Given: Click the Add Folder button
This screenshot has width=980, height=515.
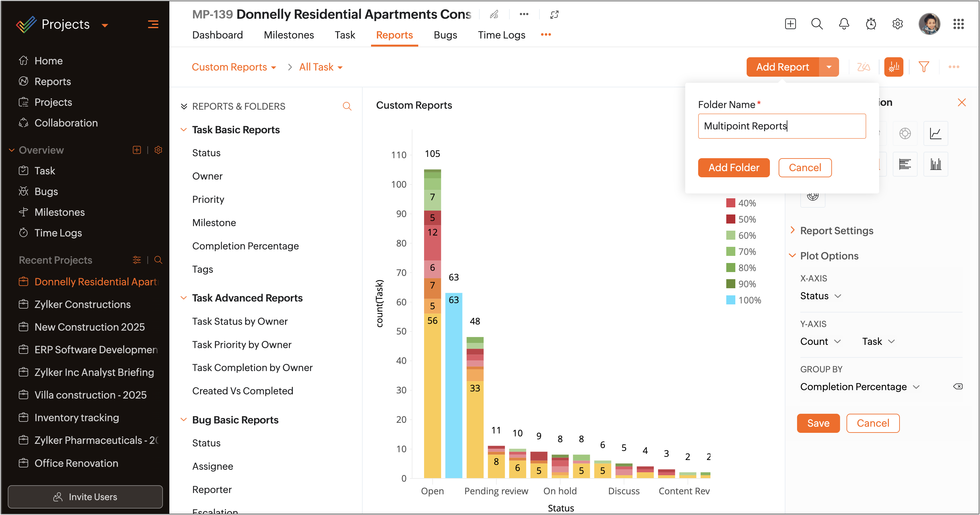Looking at the screenshot, I should click(733, 168).
